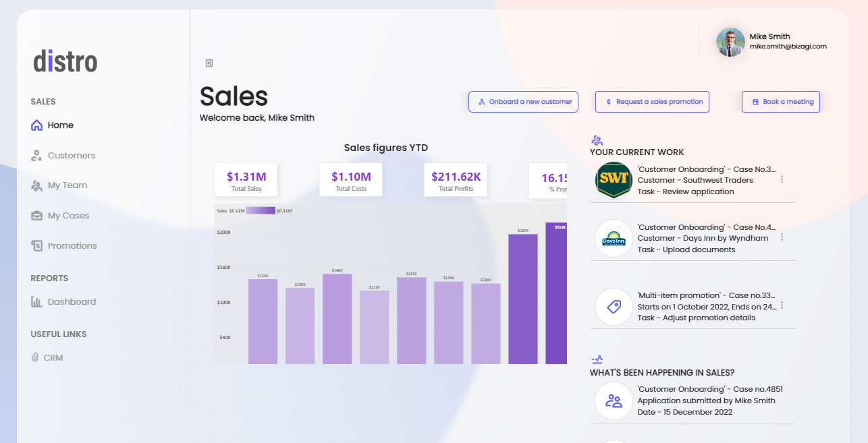Click the My Team group icon
The image size is (868, 443).
(x=36, y=185)
